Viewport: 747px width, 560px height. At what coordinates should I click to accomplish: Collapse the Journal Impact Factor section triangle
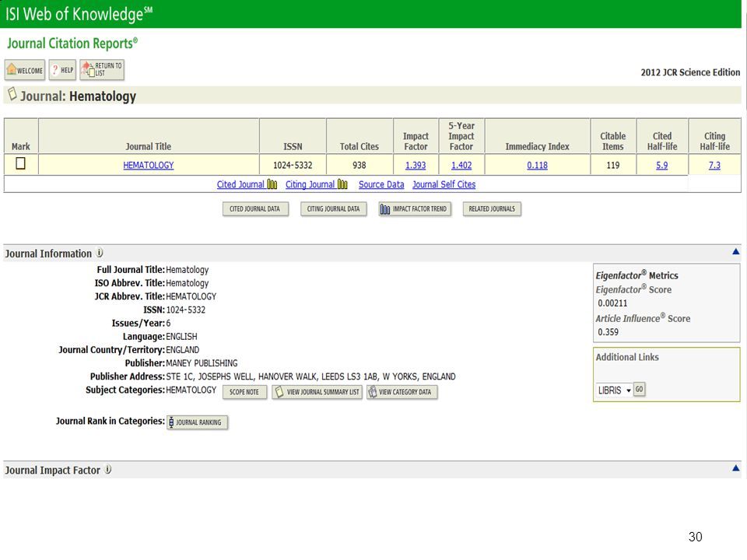735,468
